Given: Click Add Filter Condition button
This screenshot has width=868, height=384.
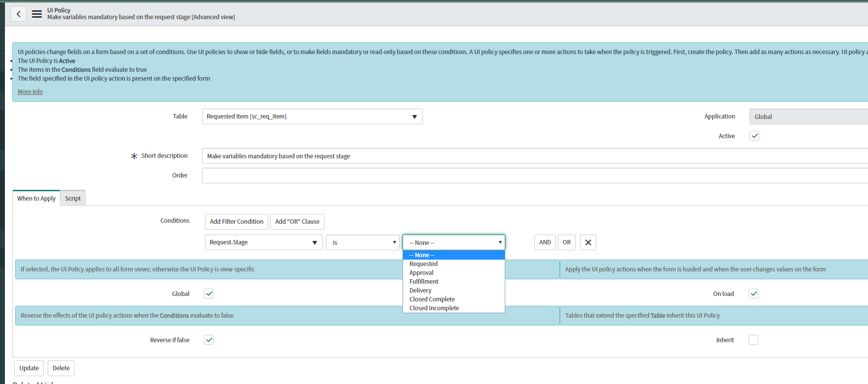Looking at the screenshot, I should click(236, 222).
